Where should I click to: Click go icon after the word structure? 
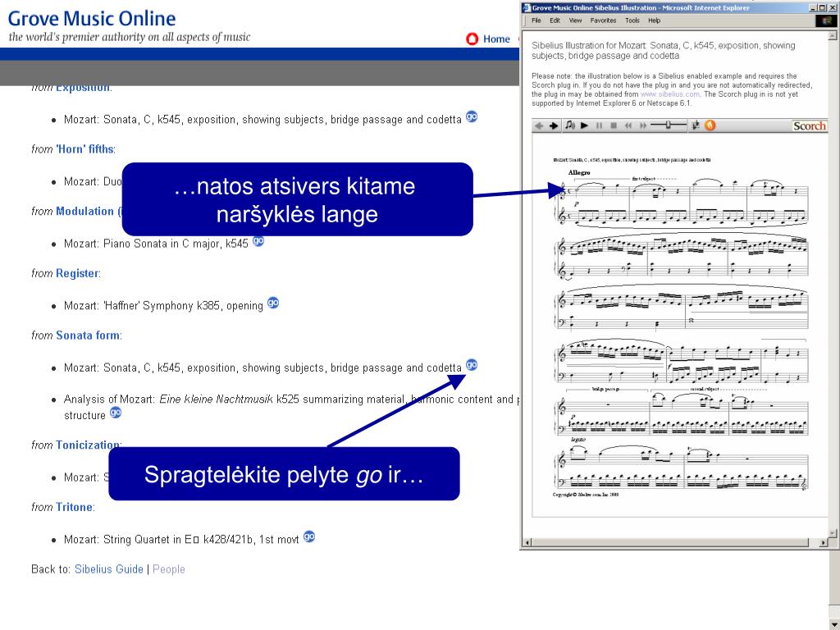coord(116,413)
